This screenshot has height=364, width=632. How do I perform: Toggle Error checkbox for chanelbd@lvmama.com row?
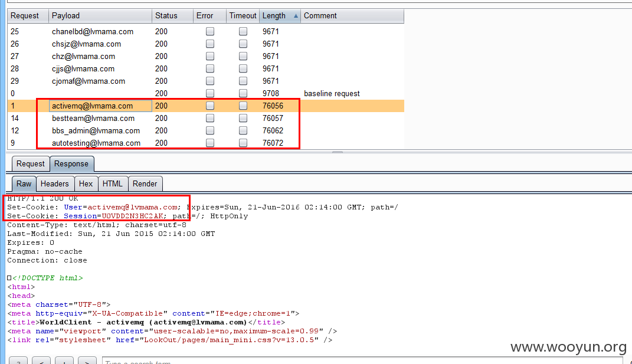pos(210,31)
